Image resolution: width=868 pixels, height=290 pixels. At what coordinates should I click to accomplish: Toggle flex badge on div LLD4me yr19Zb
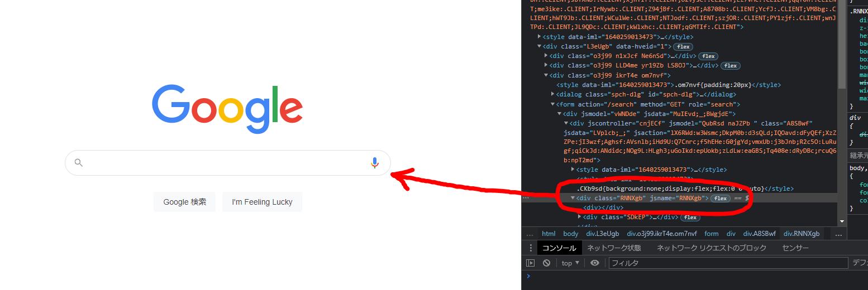coord(730,66)
